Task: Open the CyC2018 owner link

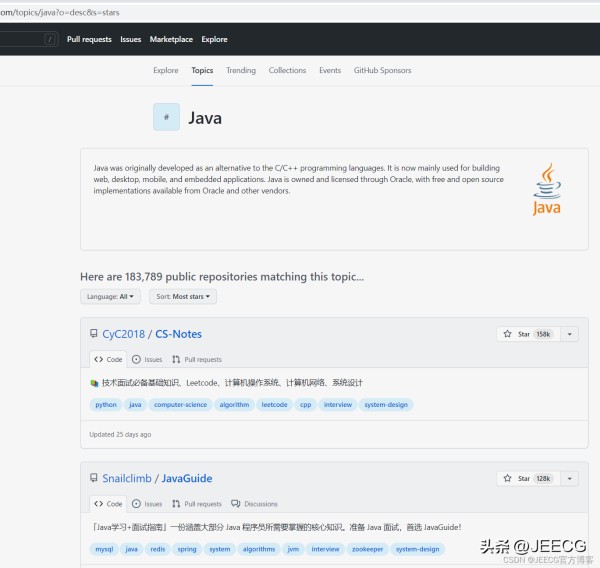Action: pyautogui.click(x=123, y=334)
